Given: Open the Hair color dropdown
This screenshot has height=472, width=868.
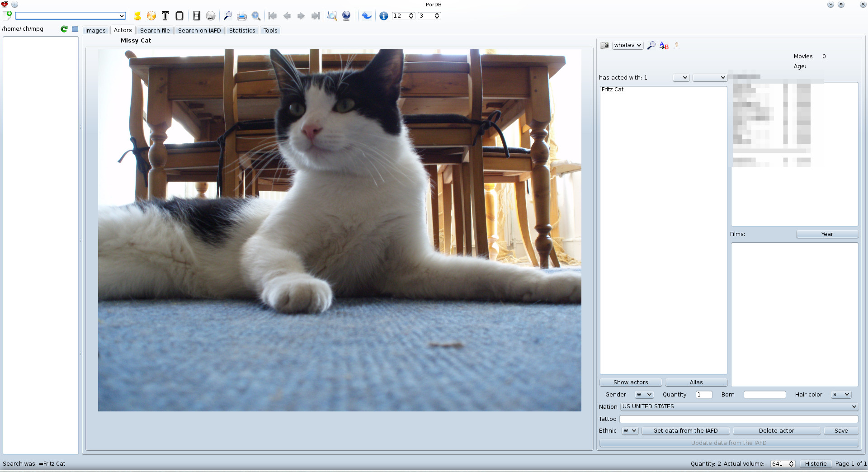Looking at the screenshot, I should [841, 394].
